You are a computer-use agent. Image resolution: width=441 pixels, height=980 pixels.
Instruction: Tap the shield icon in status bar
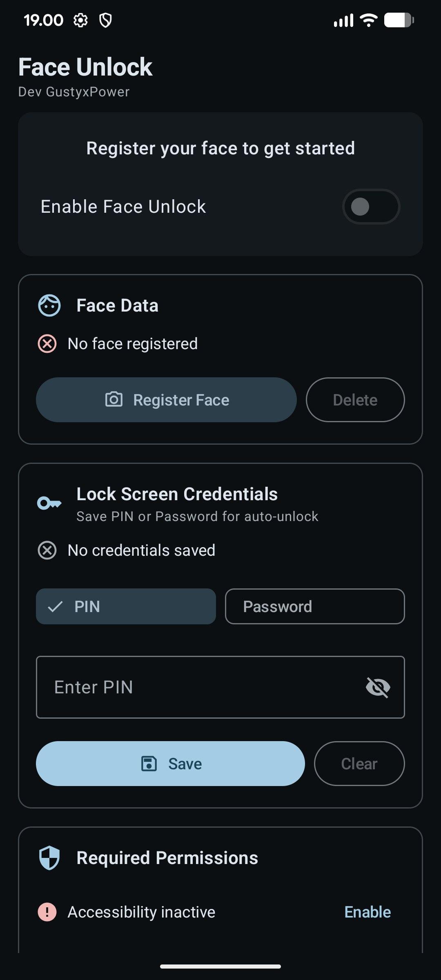click(x=105, y=20)
